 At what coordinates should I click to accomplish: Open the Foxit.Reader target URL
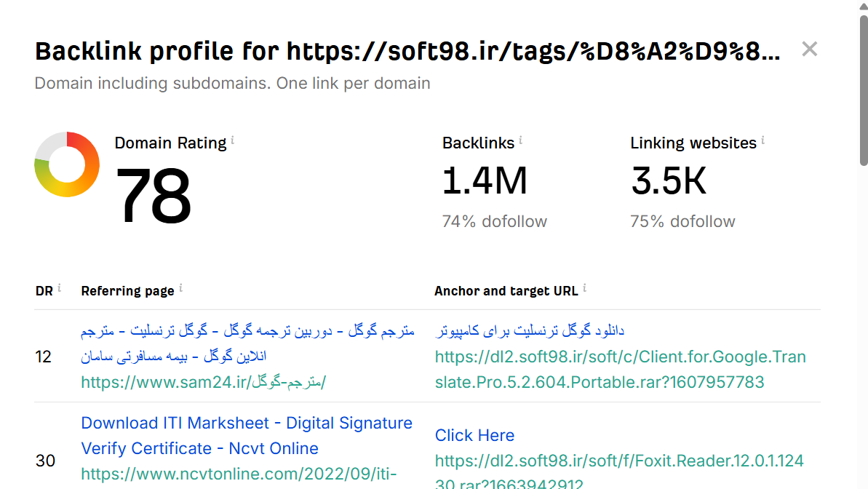618,461
